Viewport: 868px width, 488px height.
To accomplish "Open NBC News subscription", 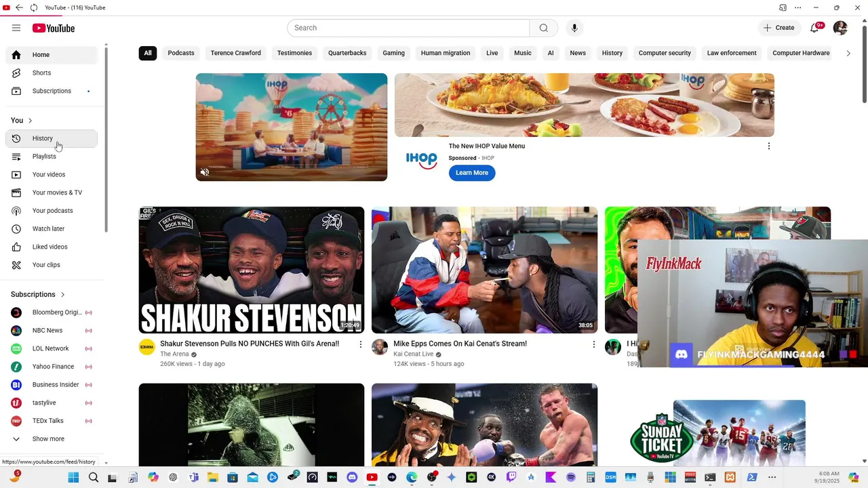I will (52, 331).
